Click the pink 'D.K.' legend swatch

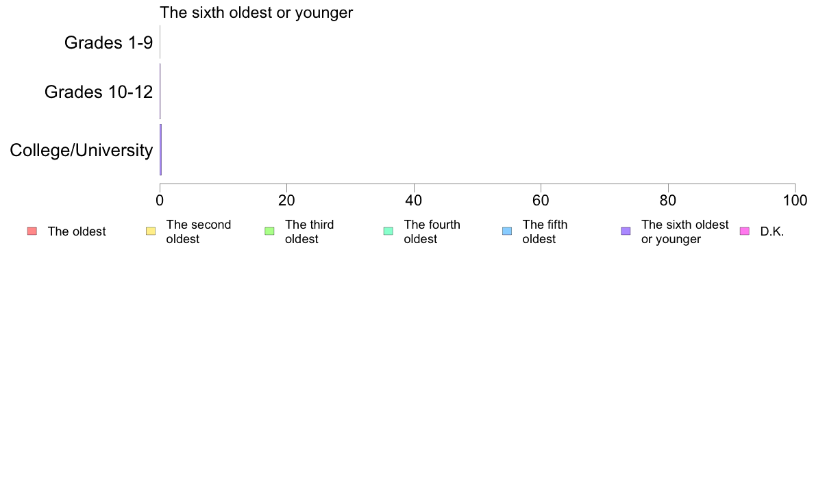coord(745,231)
